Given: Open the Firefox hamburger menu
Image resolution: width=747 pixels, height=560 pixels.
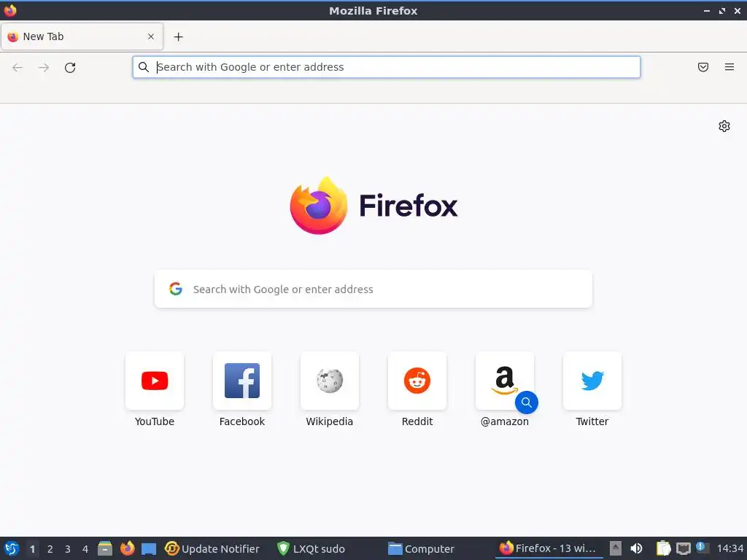Looking at the screenshot, I should (729, 67).
